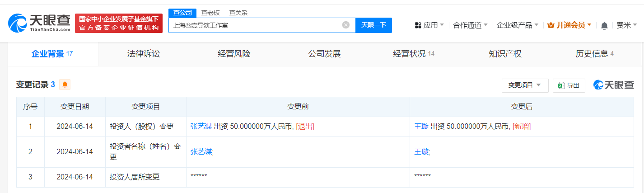Select the 查公司 search tab
This screenshot has width=644, height=193.
tap(182, 13)
